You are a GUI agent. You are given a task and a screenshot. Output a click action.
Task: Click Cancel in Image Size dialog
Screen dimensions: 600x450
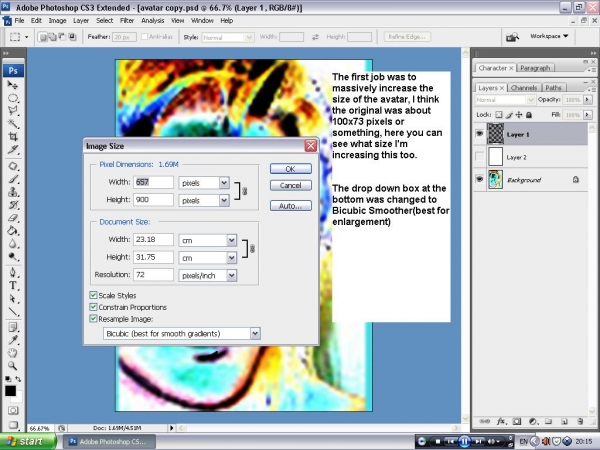[x=290, y=185]
